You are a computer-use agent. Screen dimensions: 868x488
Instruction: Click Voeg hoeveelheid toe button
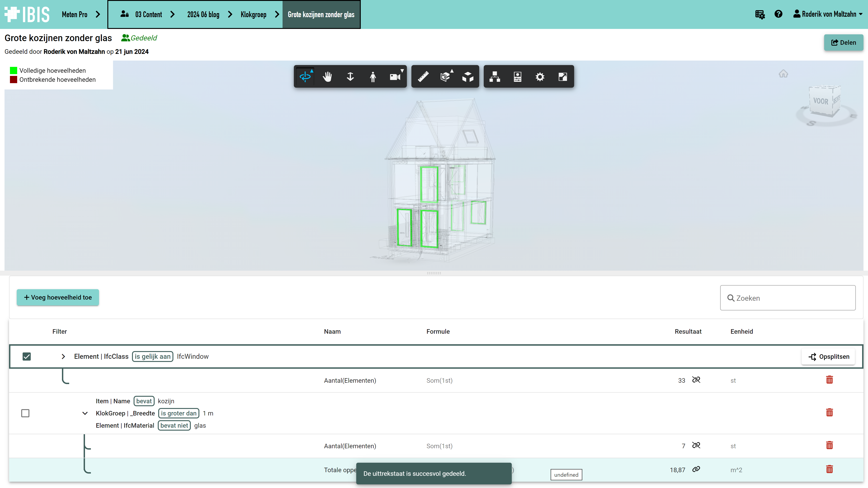(58, 297)
